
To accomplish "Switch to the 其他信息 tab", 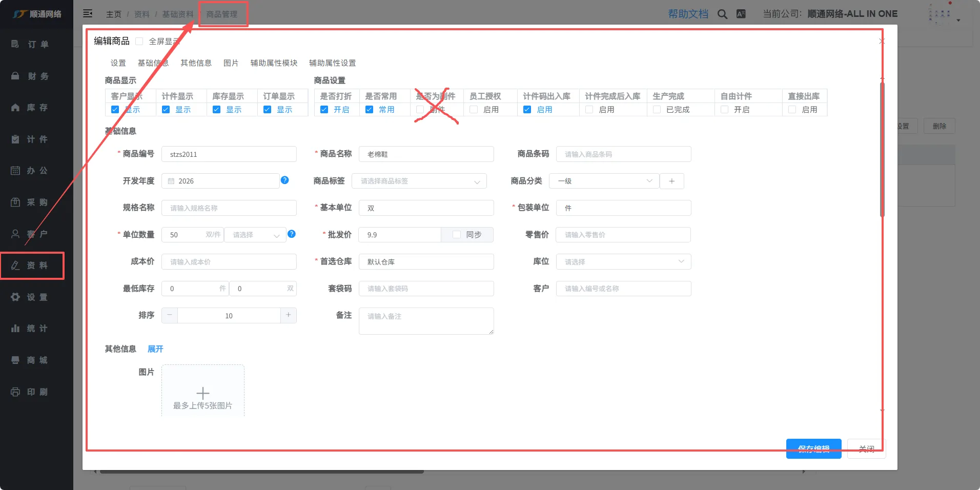I will click(x=196, y=63).
